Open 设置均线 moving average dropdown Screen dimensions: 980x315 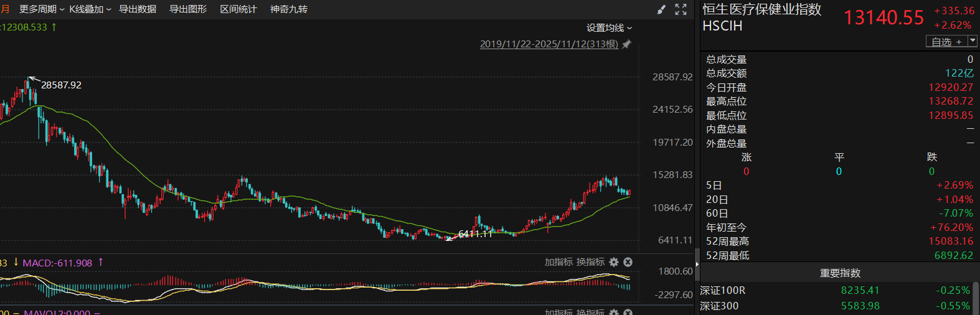tap(609, 28)
